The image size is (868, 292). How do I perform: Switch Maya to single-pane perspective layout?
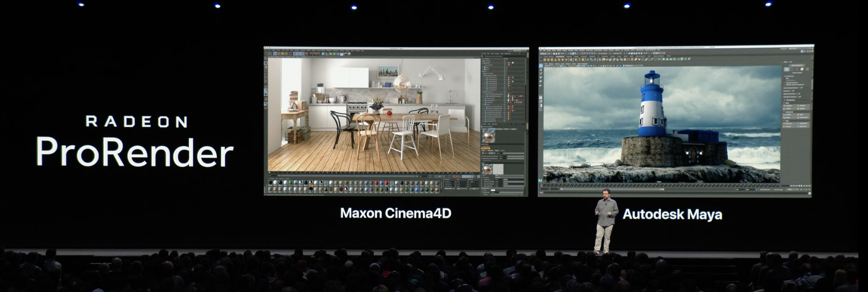[x=541, y=98]
